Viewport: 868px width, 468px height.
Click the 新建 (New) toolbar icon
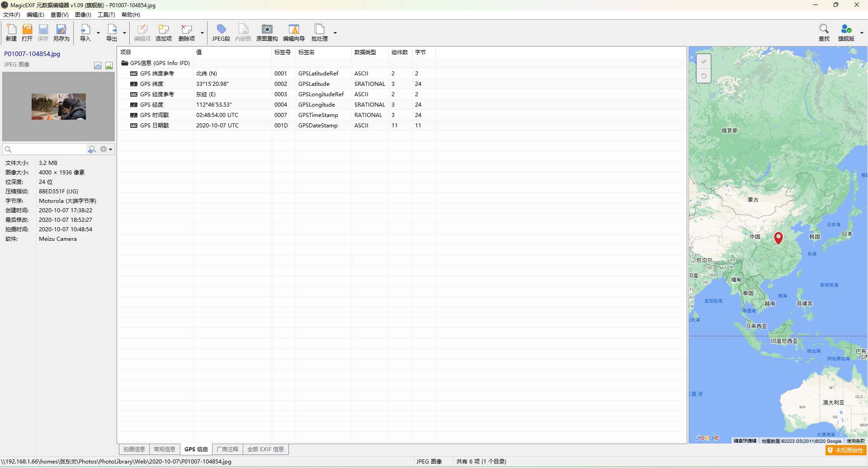coord(11,33)
